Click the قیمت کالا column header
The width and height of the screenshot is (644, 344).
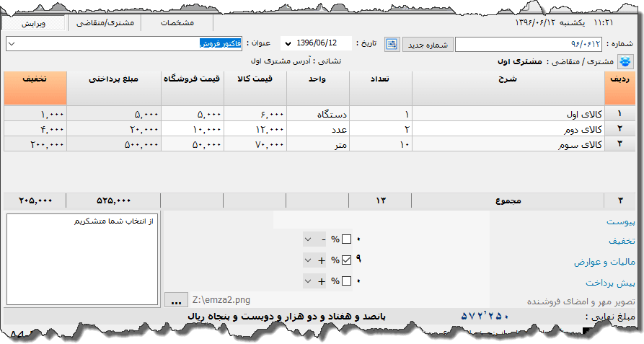point(255,88)
